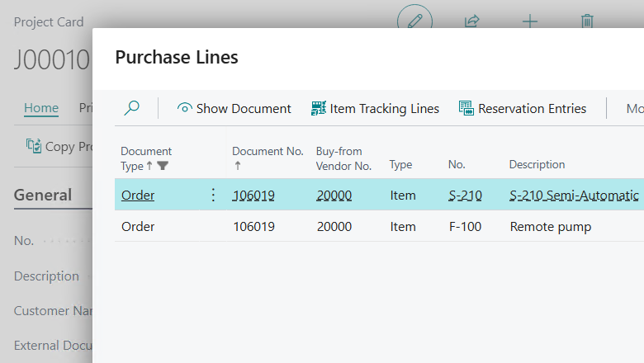Image resolution: width=644 pixels, height=363 pixels.
Task: Click the S-210 Semi-Automatic description
Action: (x=574, y=196)
